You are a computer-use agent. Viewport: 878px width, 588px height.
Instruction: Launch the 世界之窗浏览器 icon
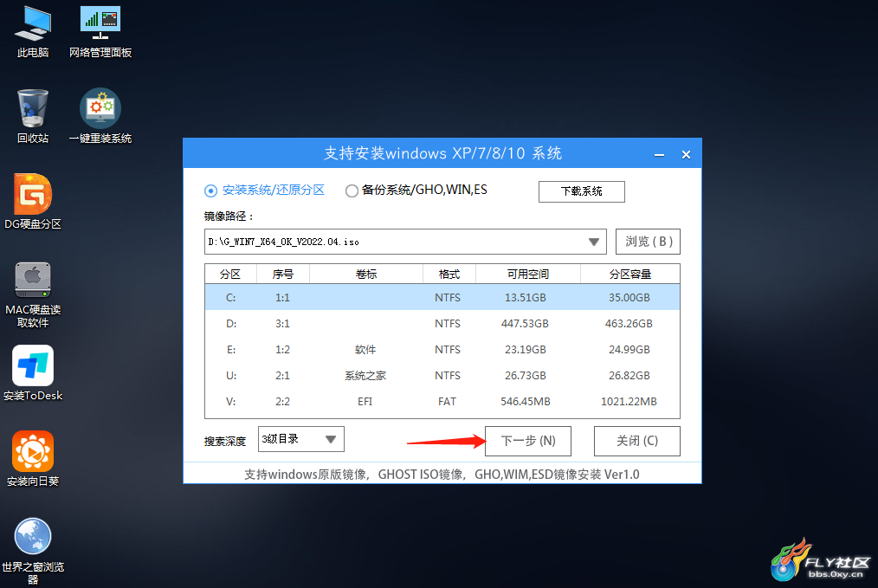coord(33,552)
